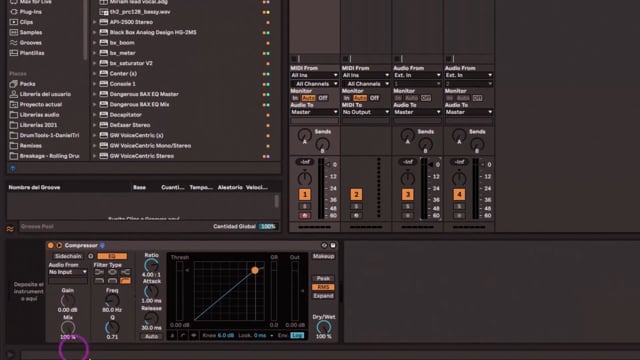Expand the API-2500 Stereo entry
The image size is (640, 360).
95,22
